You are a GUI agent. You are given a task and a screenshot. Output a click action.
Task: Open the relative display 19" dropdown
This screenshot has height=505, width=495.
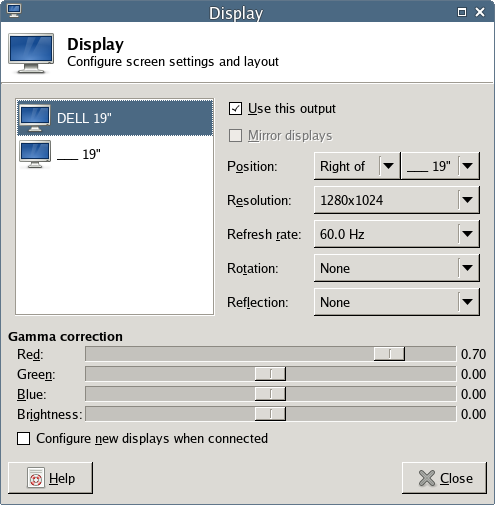point(440,166)
